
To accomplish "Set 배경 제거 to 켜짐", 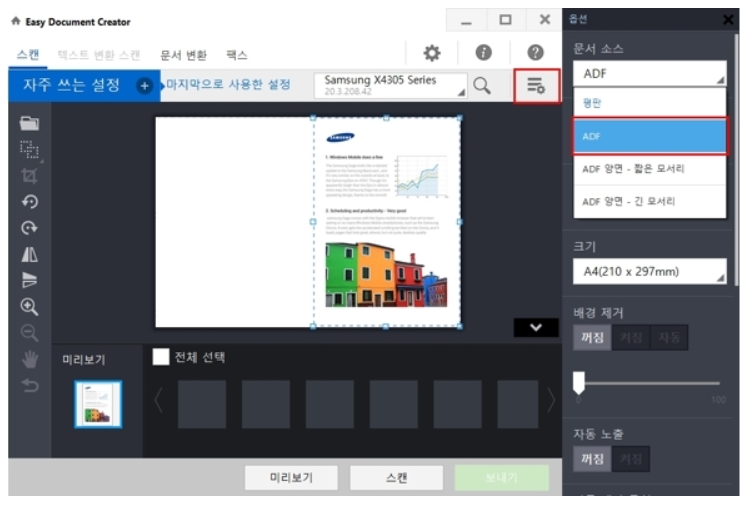I will tap(631, 338).
